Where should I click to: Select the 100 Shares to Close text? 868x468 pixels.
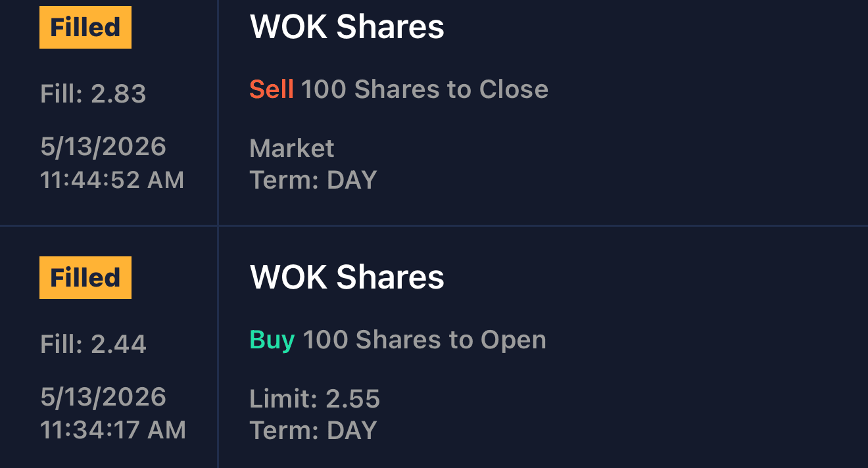pyautogui.click(x=425, y=89)
